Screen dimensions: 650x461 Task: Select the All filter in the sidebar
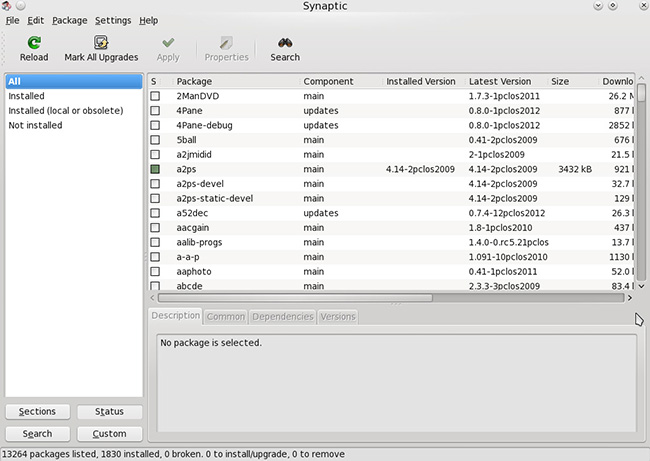coord(74,81)
